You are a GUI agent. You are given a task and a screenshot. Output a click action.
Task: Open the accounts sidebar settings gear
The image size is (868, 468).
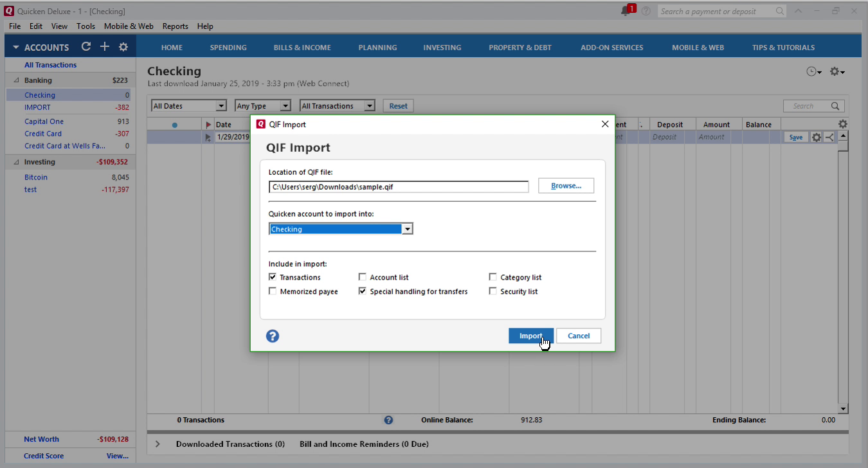coord(123,47)
